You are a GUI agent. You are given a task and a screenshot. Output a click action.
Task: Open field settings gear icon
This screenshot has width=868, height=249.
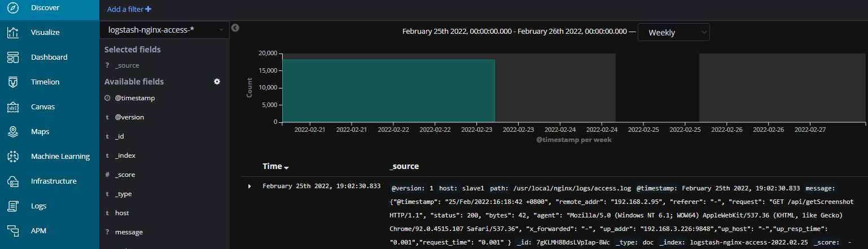tap(217, 82)
